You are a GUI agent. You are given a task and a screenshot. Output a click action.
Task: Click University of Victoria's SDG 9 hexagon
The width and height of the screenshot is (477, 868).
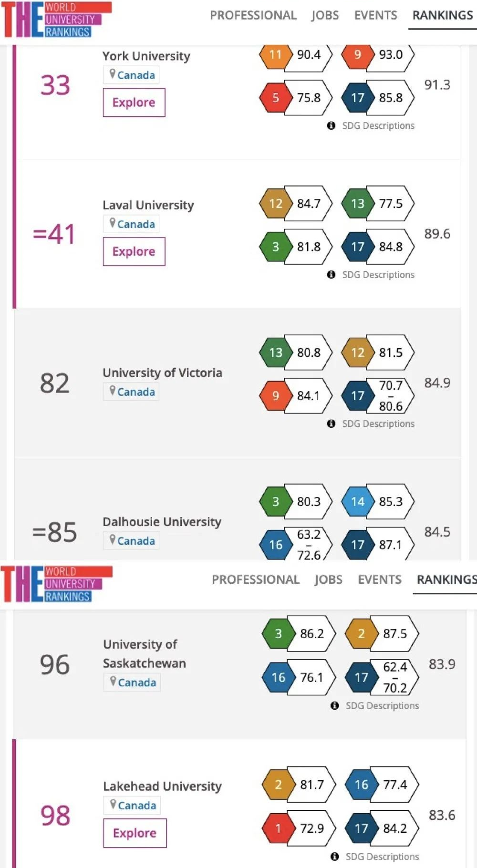pos(275,396)
